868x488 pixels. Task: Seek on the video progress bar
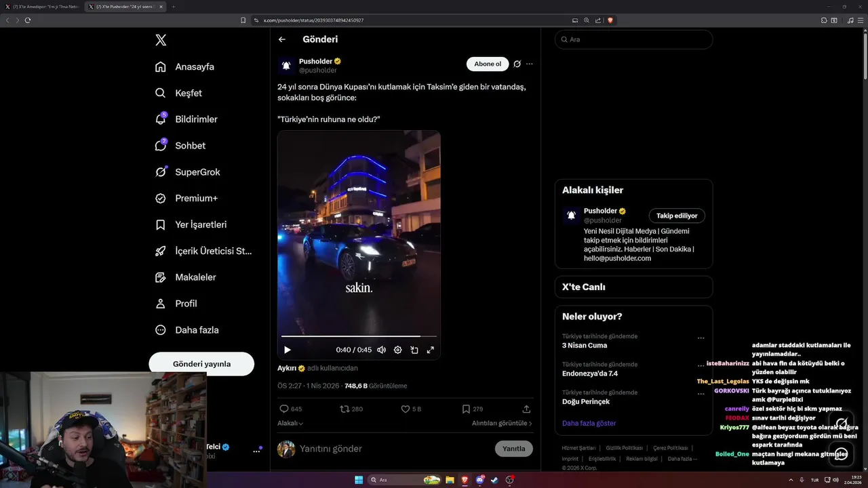tap(359, 336)
